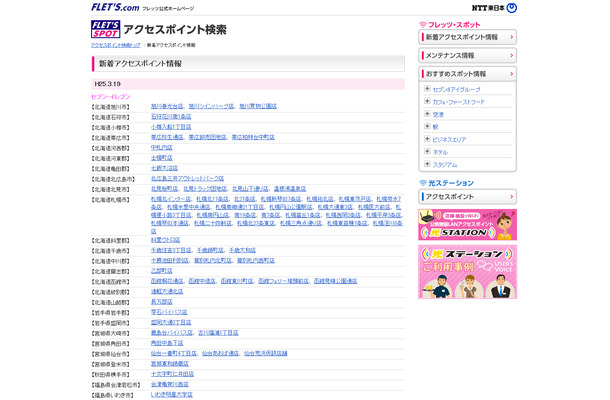The image size is (610, 400).
Task: Open the 千歳住吉3丁目店 link
Action: pyautogui.click(x=171, y=250)
